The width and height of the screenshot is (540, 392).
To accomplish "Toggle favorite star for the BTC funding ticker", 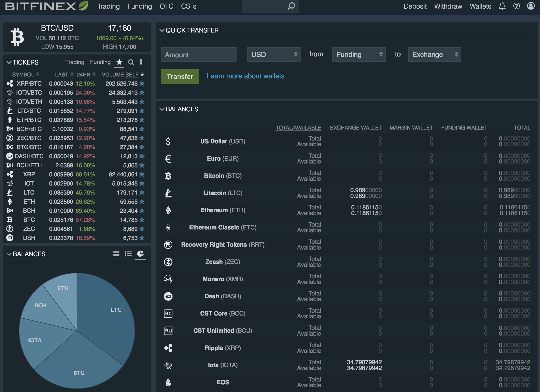I will (142, 220).
